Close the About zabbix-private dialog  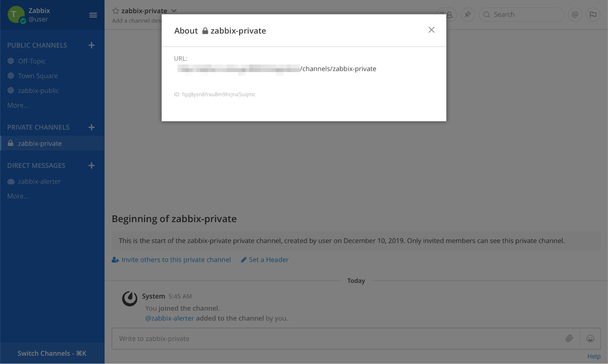pyautogui.click(x=431, y=30)
